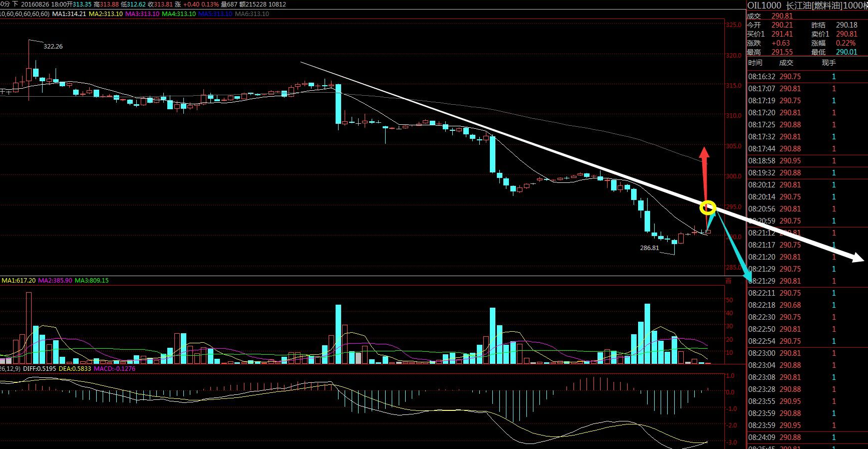The height and width of the screenshot is (449, 868).
Task: Click the 涨跌 +0.63 change value
Action: (x=768, y=43)
